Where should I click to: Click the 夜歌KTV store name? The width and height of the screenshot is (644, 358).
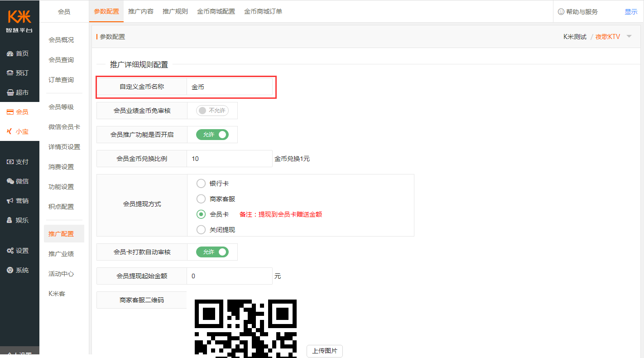pyautogui.click(x=608, y=37)
